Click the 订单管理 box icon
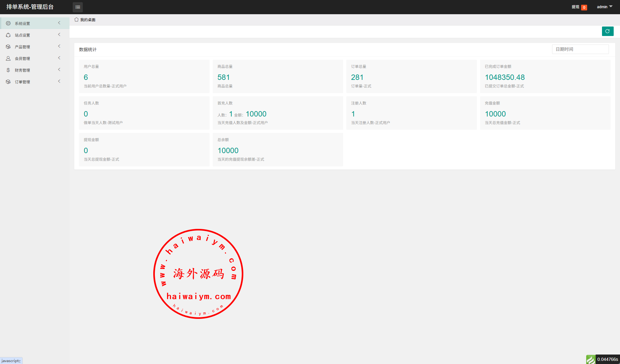Viewport: 620px width, 364px height. point(8,82)
